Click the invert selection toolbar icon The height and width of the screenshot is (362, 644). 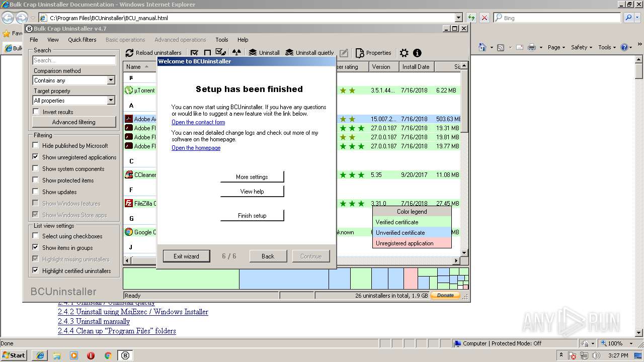pyautogui.click(x=220, y=52)
